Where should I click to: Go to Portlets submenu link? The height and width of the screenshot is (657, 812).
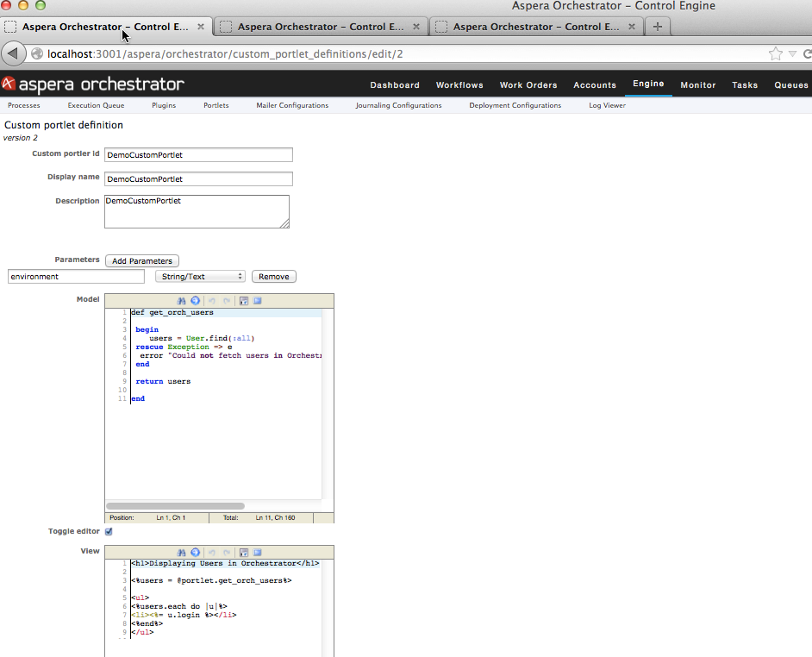tap(216, 105)
